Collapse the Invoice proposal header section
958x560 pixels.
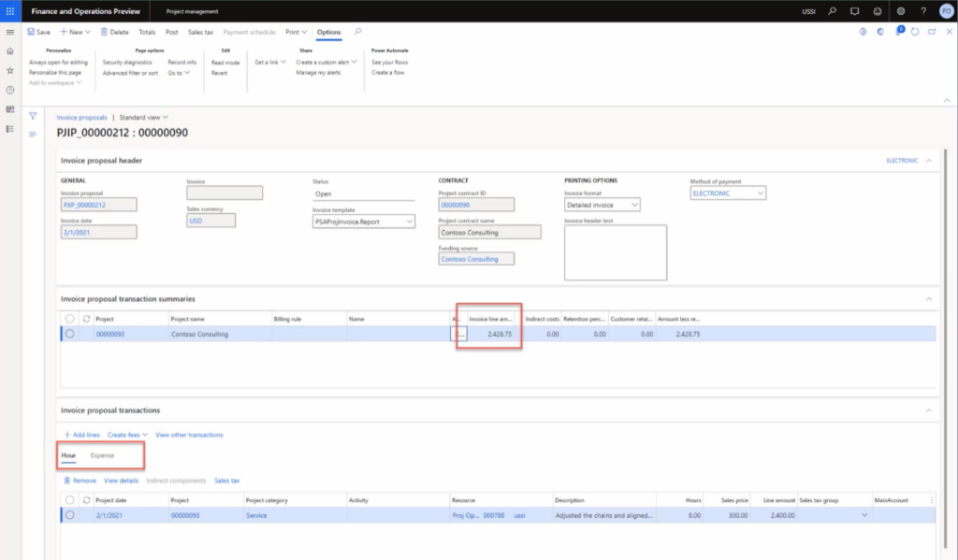click(x=929, y=161)
